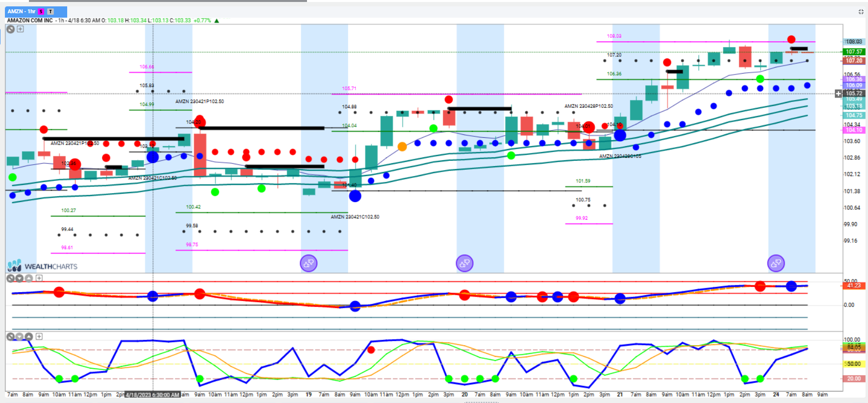Click the date 19 marker on time axis
This screenshot has height=403, width=868.
click(x=308, y=394)
